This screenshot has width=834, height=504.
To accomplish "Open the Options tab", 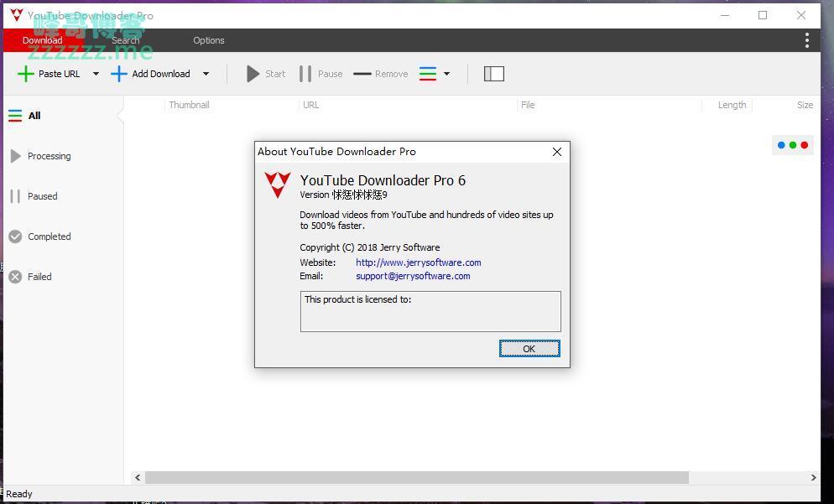I will [x=209, y=40].
